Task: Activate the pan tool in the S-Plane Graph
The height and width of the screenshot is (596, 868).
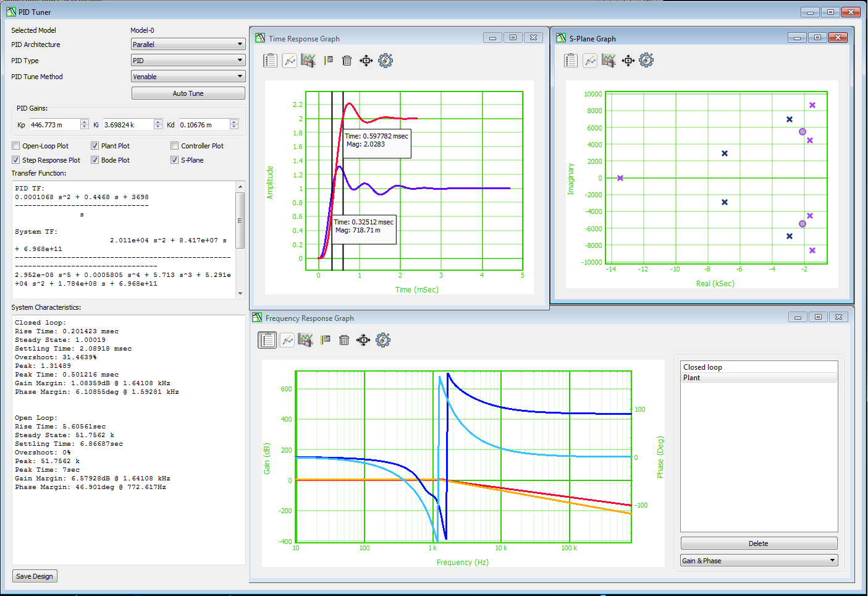Action: tap(627, 60)
